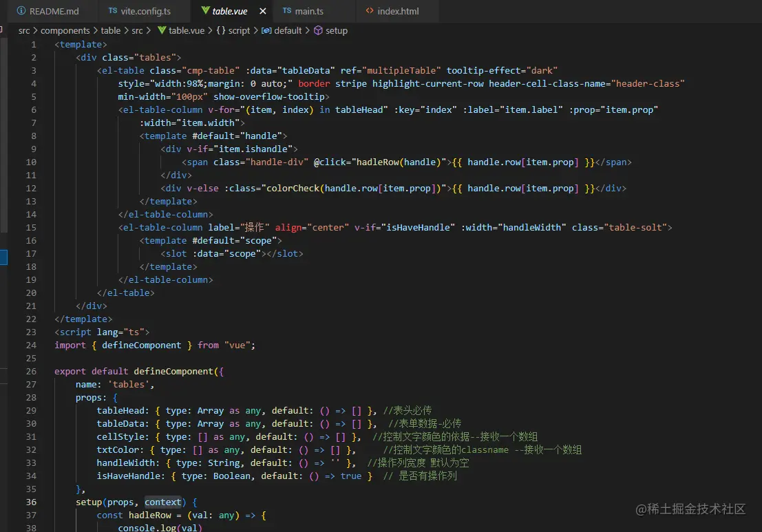Click line number 15 in the gutter
Viewport: 762px width, 532px height.
coord(31,227)
